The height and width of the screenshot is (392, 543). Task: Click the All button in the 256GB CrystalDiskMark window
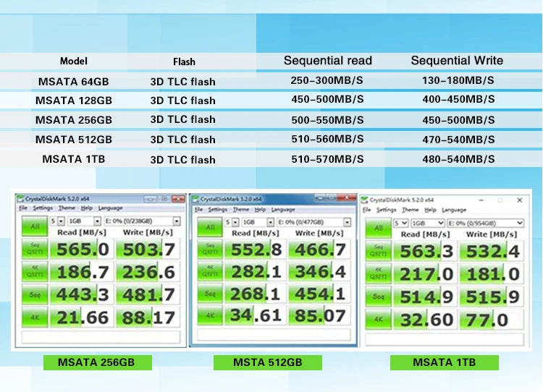[x=35, y=226]
